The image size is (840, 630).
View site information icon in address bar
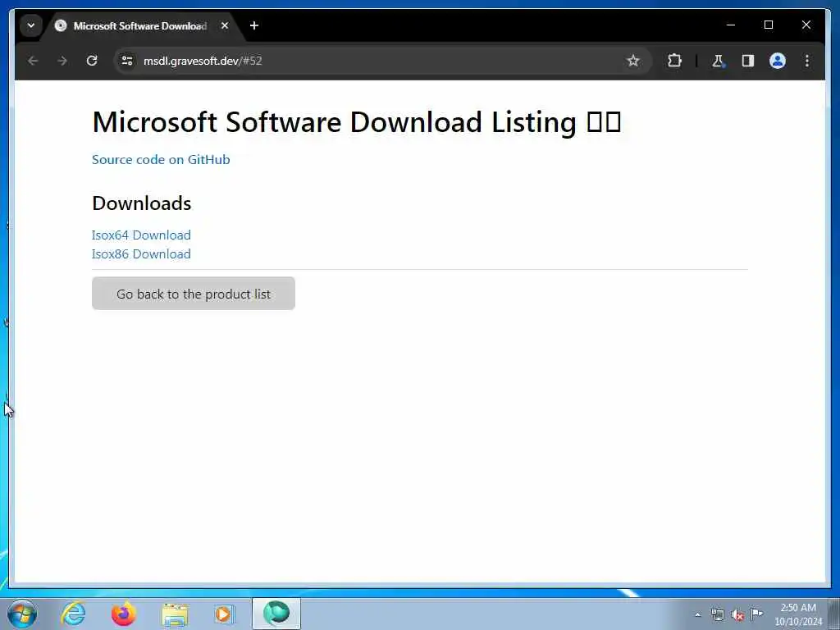[127, 61]
